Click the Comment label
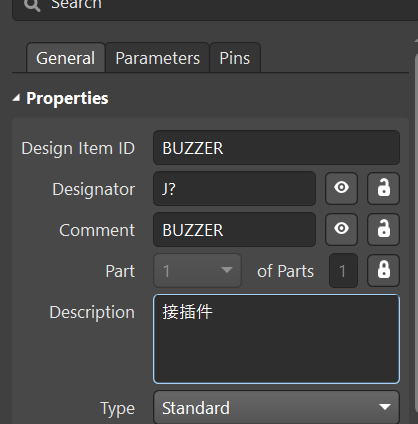The width and height of the screenshot is (418, 424). [x=97, y=230]
